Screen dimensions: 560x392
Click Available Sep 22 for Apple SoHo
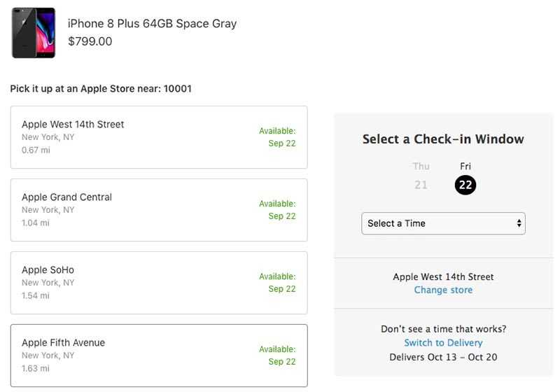coord(277,283)
